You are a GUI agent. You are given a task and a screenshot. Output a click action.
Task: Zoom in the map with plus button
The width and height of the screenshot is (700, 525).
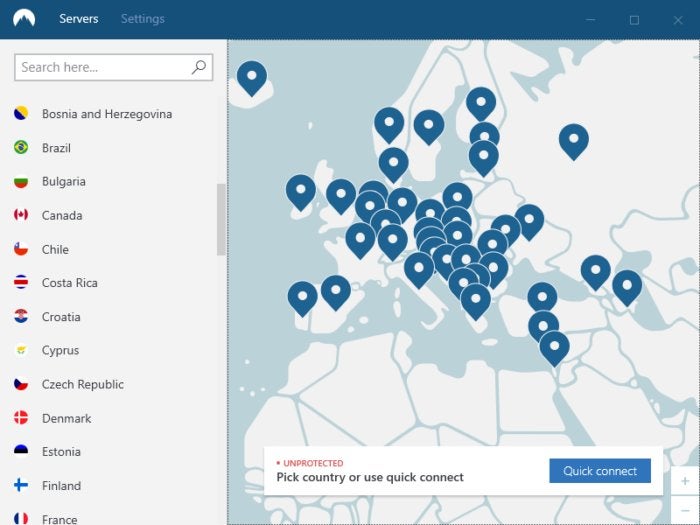(685, 481)
